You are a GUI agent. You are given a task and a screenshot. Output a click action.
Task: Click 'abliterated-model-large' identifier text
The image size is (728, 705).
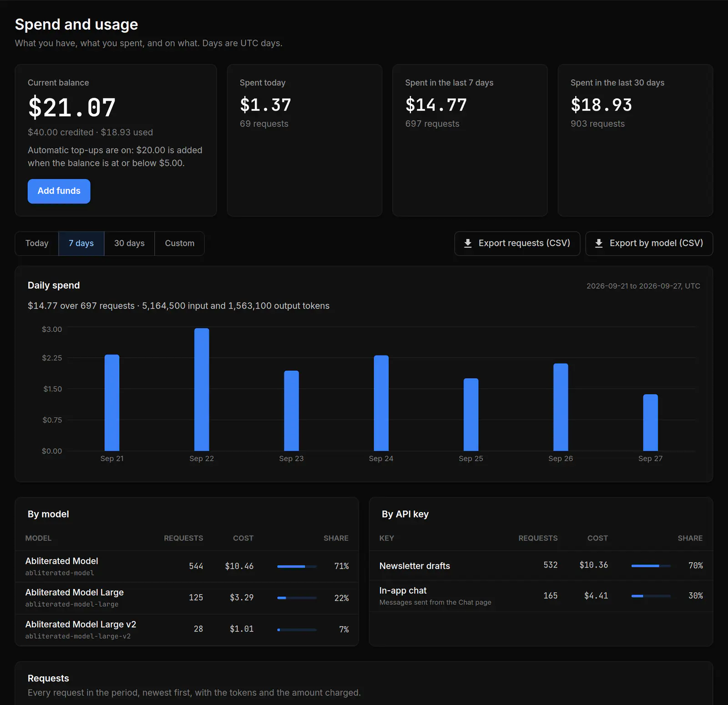72,604
